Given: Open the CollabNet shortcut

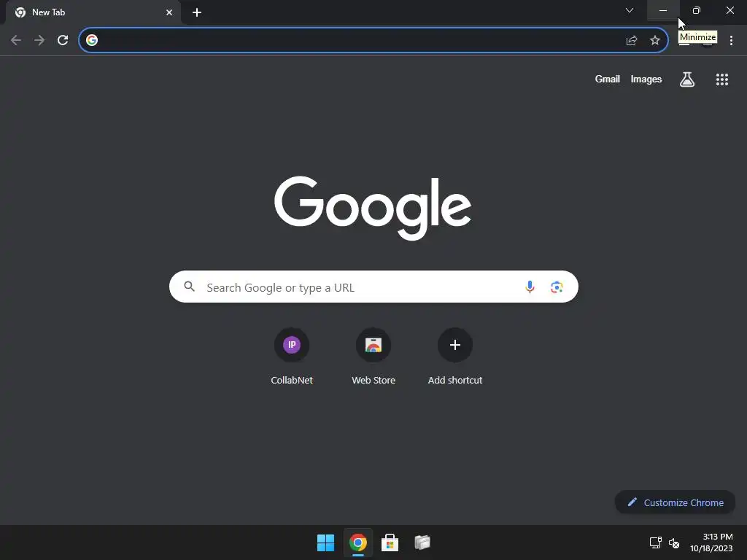Looking at the screenshot, I should click(x=292, y=357).
